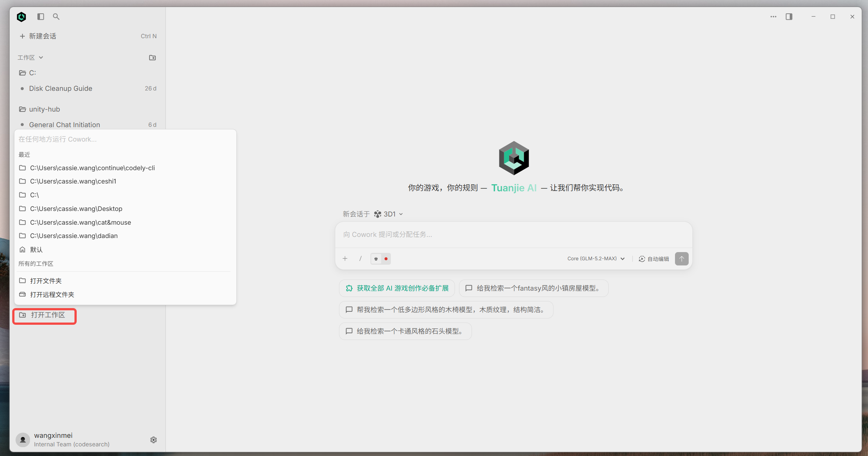
Task: Select recent folder cassie.wang\dadian
Action: coord(125,236)
